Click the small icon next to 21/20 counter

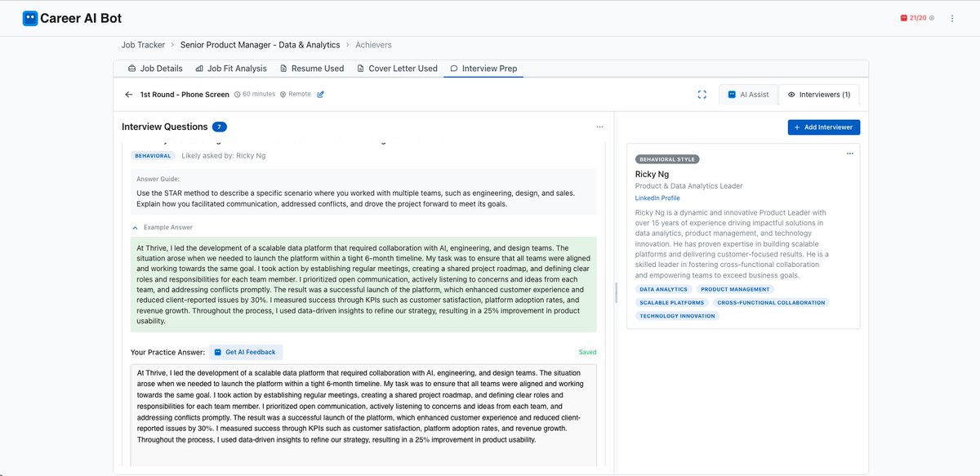pyautogui.click(x=932, y=18)
